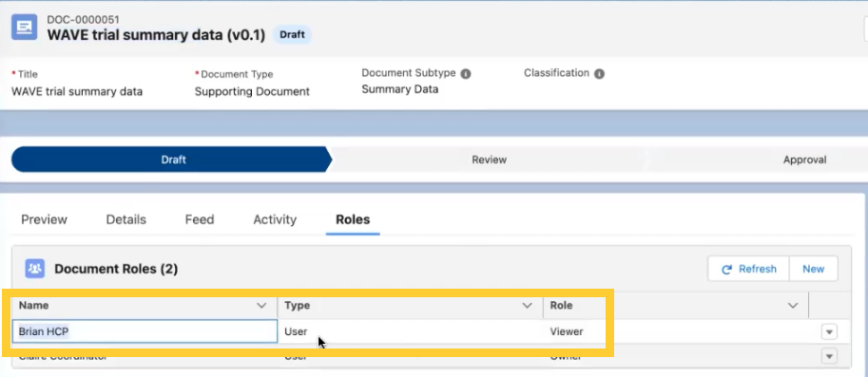Image resolution: width=868 pixels, height=377 pixels.
Task: Click the Title field value WAVE trial summary data
Action: 77,91
